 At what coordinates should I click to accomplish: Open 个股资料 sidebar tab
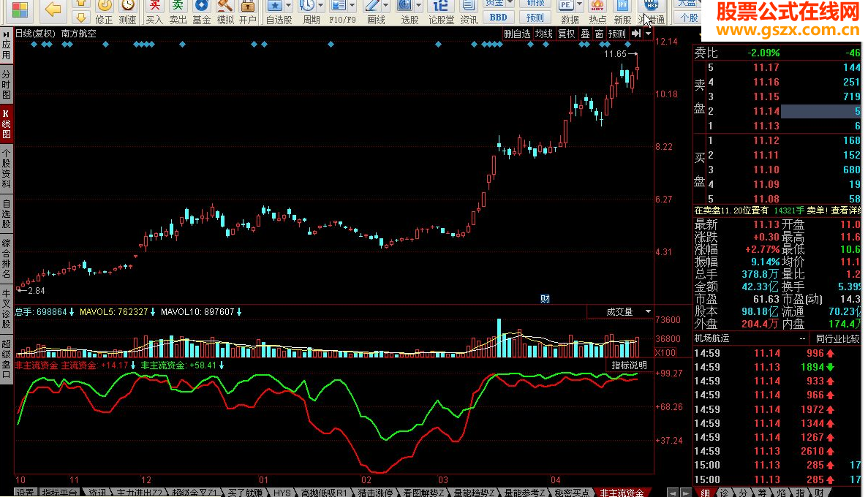6,167
